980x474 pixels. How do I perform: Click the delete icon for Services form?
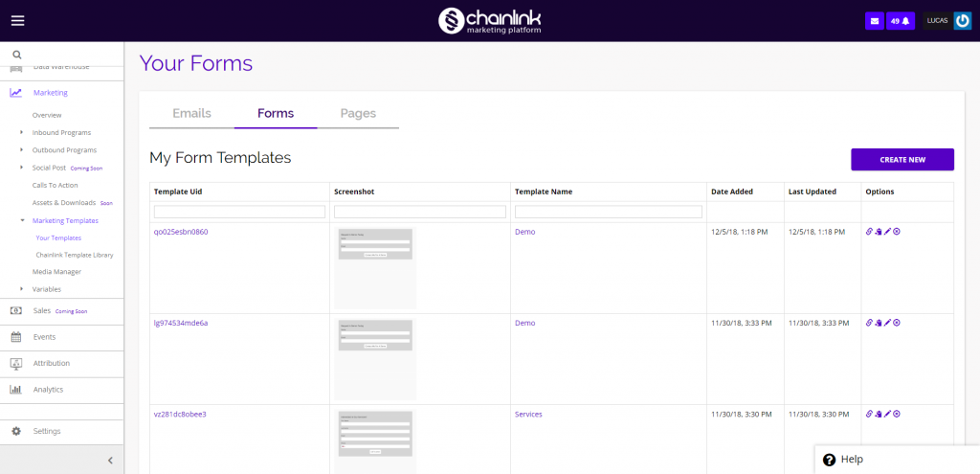coord(896,414)
